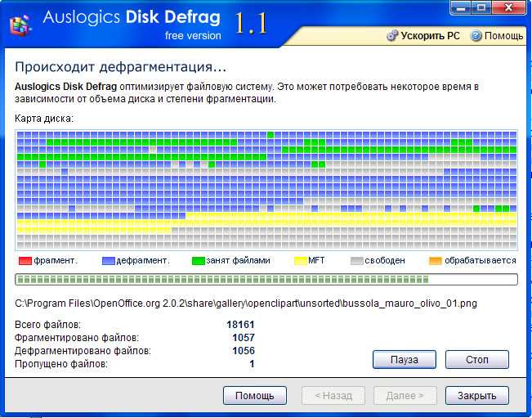Screen dimensions: 532x418
Task: Click the orange обрабатывается legend swatch
Action: [x=436, y=261]
